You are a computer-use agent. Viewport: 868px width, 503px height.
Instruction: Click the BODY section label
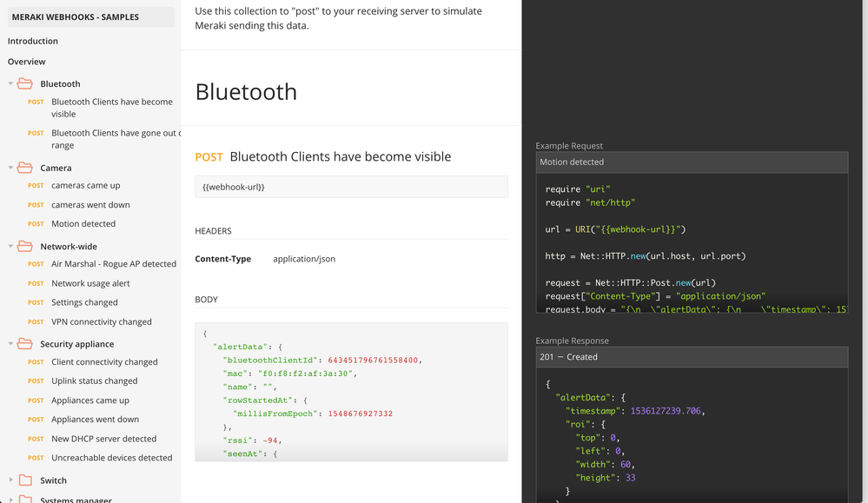pyautogui.click(x=206, y=300)
